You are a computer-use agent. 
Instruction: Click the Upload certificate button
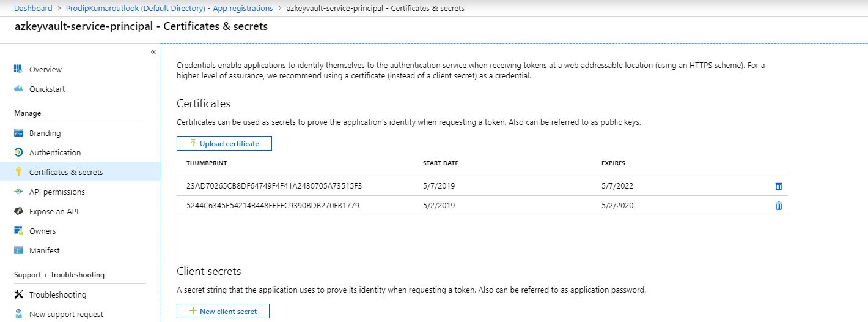point(224,143)
